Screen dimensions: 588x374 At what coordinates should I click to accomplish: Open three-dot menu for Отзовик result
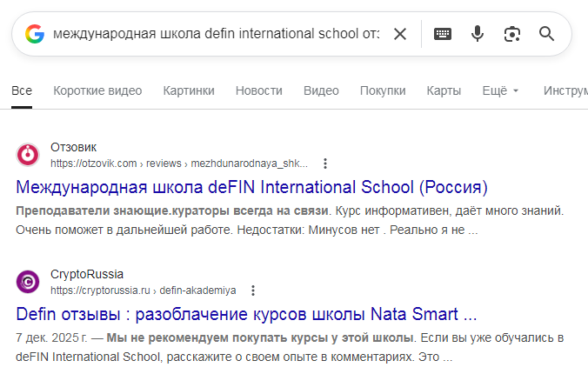pyautogui.click(x=324, y=164)
